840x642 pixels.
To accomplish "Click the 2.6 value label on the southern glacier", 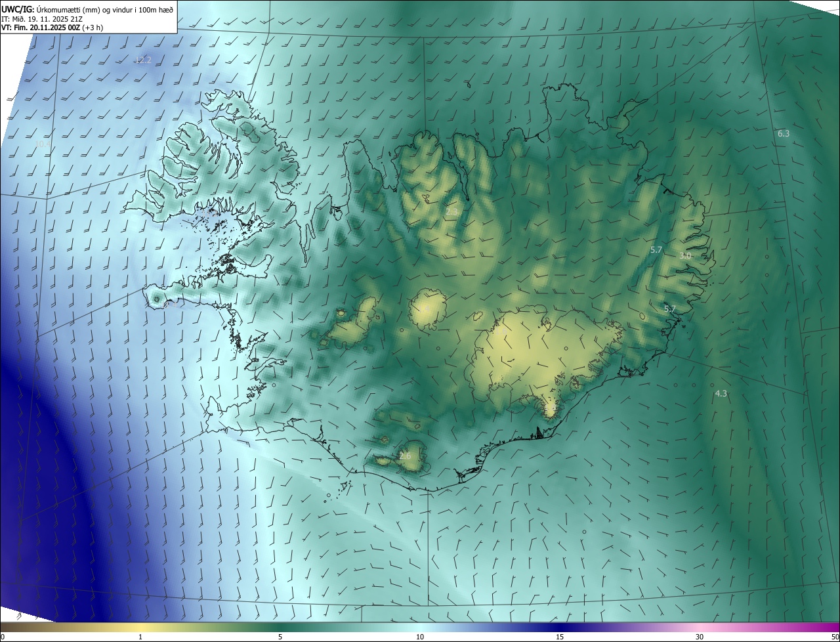I will point(405,456).
